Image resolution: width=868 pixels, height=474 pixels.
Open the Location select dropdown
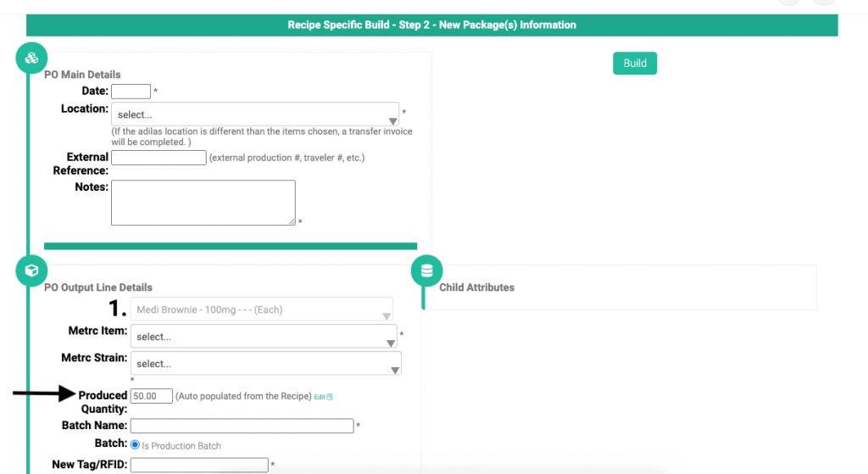click(x=255, y=114)
